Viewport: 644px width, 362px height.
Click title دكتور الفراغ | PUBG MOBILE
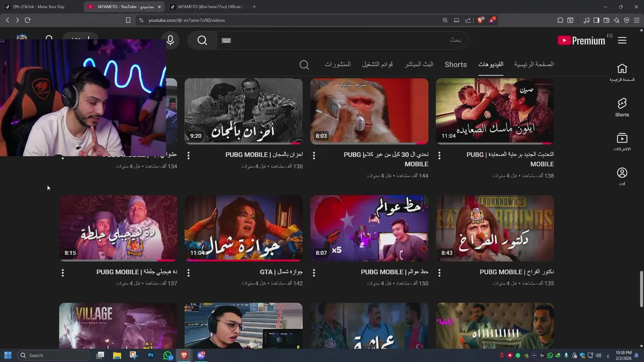point(517,272)
